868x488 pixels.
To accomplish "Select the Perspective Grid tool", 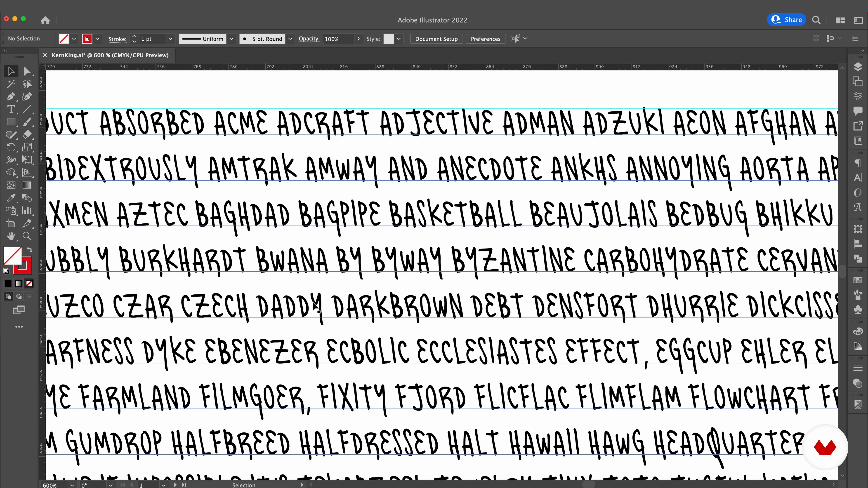I will coord(27,172).
